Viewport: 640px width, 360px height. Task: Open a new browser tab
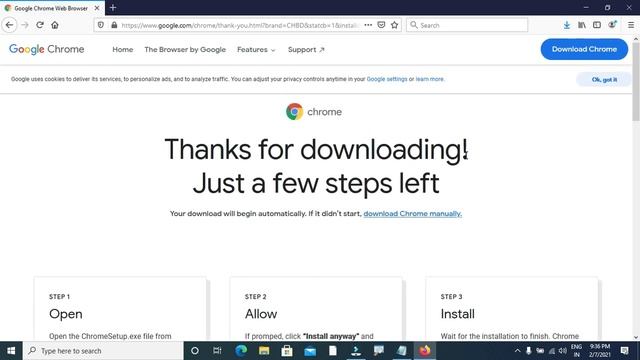click(113, 8)
